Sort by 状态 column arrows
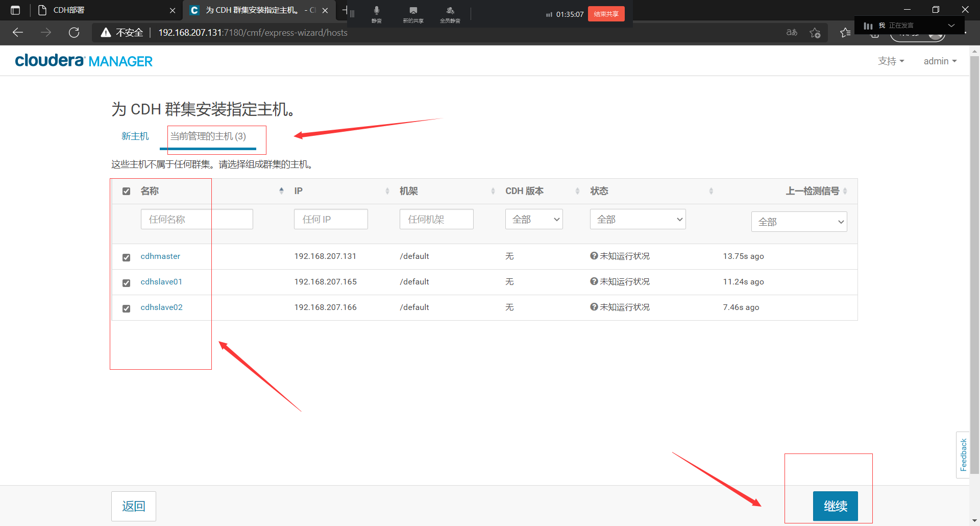This screenshot has width=980, height=526. [711, 191]
